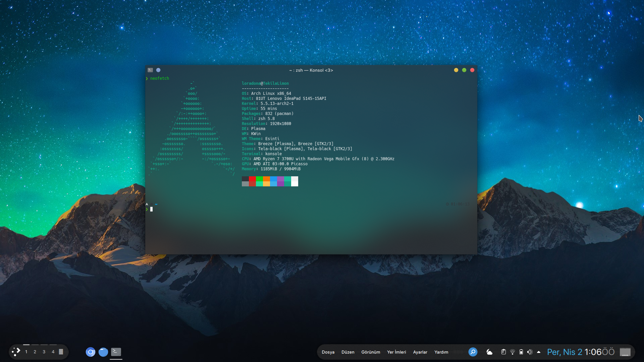Switch to virtual desktop 4
Image resolution: width=644 pixels, height=362 pixels.
tap(53, 352)
